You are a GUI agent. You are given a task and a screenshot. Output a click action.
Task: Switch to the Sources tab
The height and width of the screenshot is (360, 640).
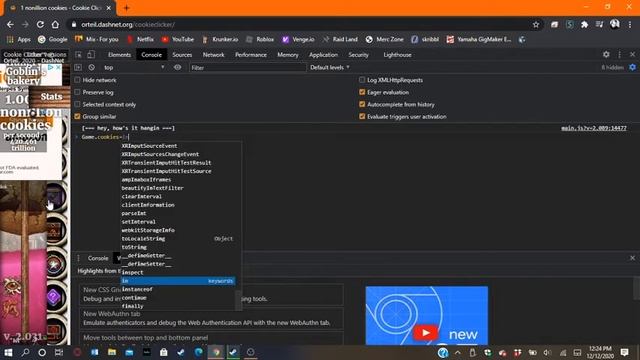pyautogui.click(x=182, y=55)
